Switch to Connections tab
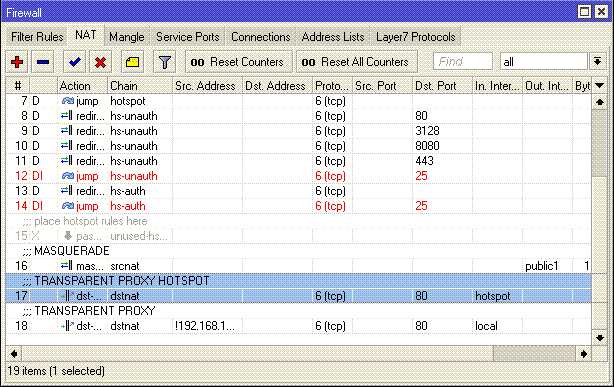 point(261,37)
